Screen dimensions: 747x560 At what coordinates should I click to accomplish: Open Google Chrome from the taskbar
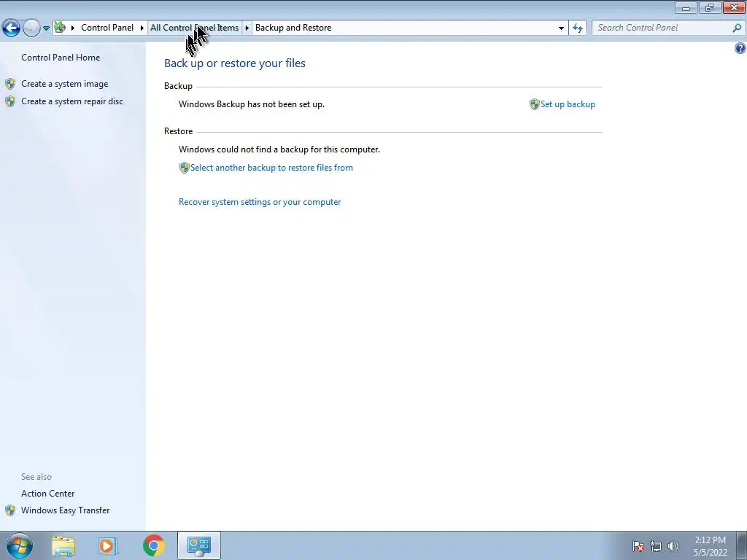pos(153,545)
